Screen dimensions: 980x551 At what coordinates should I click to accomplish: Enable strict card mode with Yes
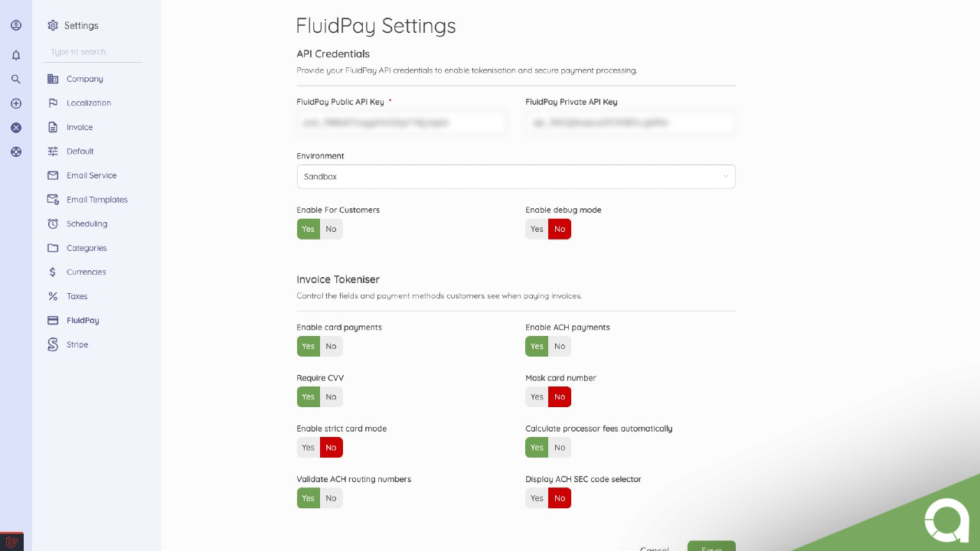point(308,448)
